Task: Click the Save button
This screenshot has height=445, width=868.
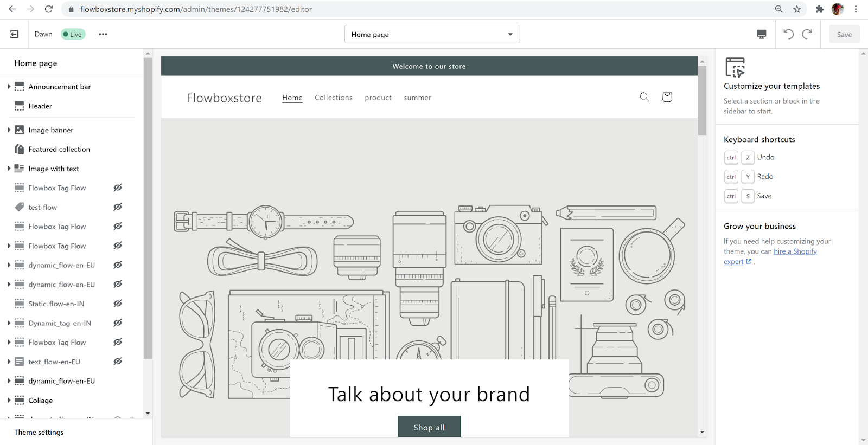Action: (x=844, y=34)
